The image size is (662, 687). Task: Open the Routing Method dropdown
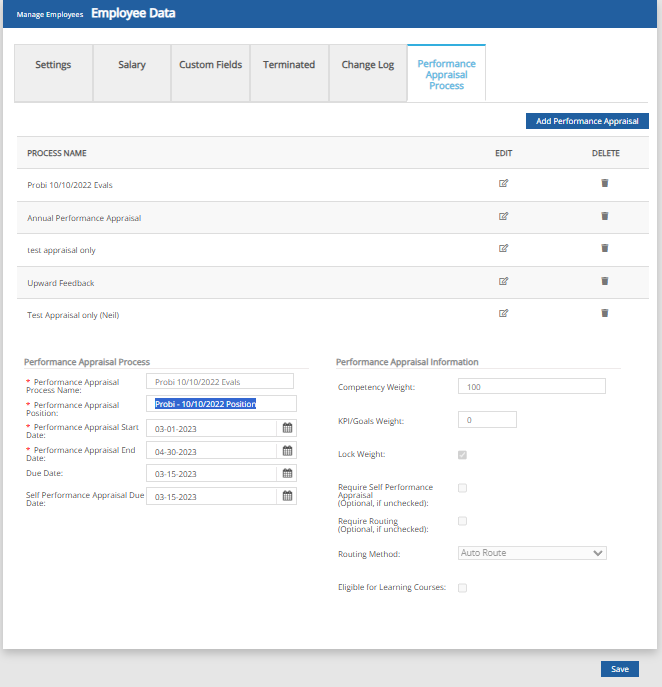[x=532, y=552]
